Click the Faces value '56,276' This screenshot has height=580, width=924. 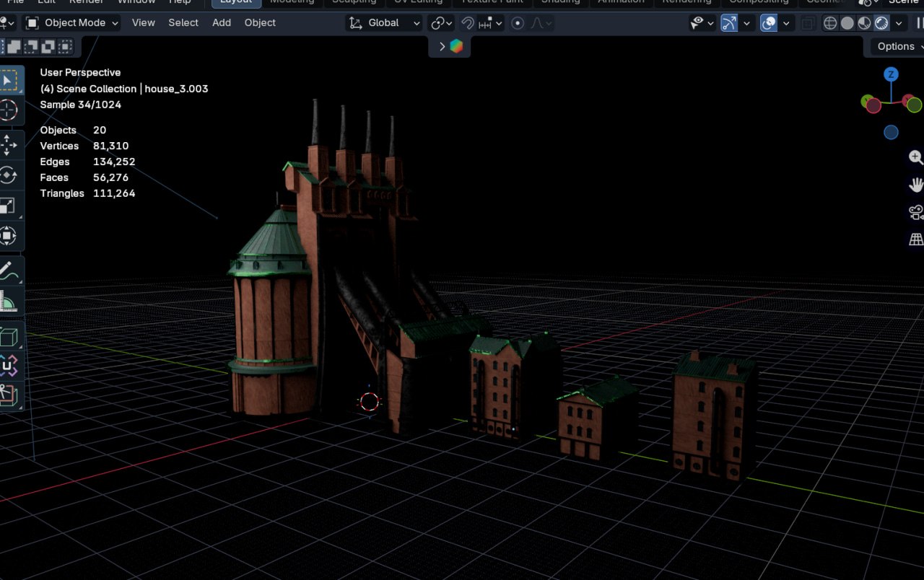pyautogui.click(x=111, y=177)
